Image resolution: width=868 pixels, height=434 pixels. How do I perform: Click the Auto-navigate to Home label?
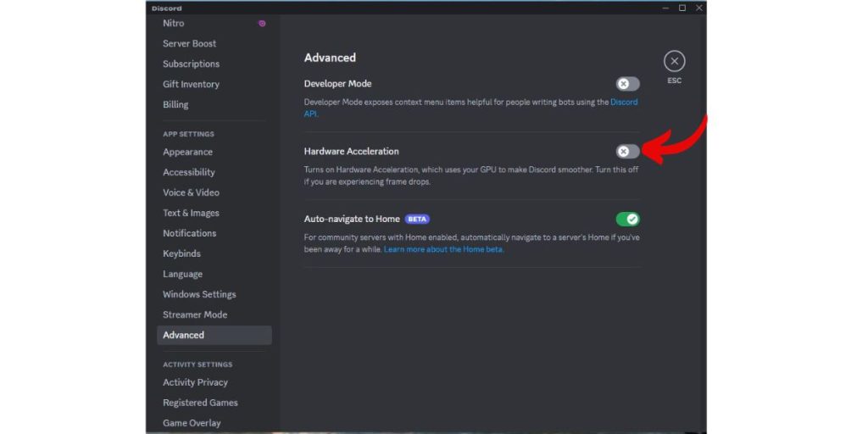click(352, 220)
